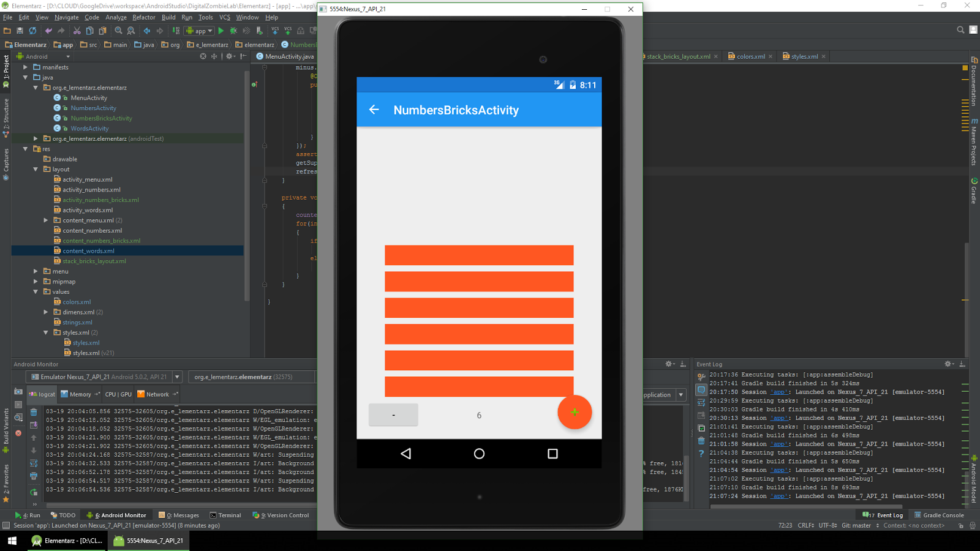
Task: Open the app run configuration dropdown
Action: [x=200, y=31]
